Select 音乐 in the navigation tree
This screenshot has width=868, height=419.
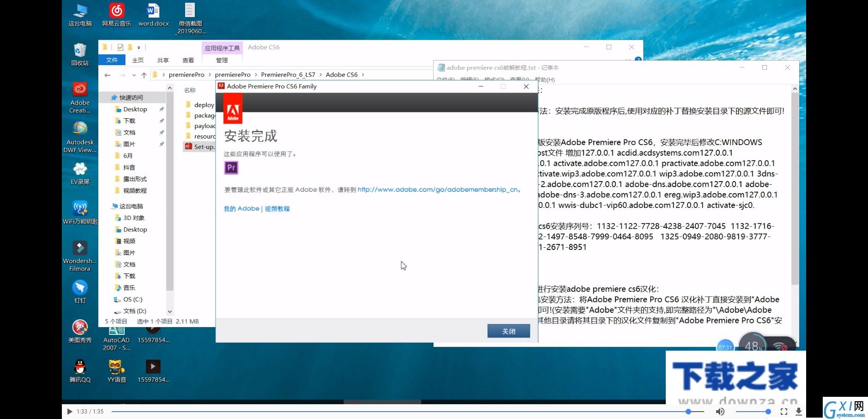(129, 287)
